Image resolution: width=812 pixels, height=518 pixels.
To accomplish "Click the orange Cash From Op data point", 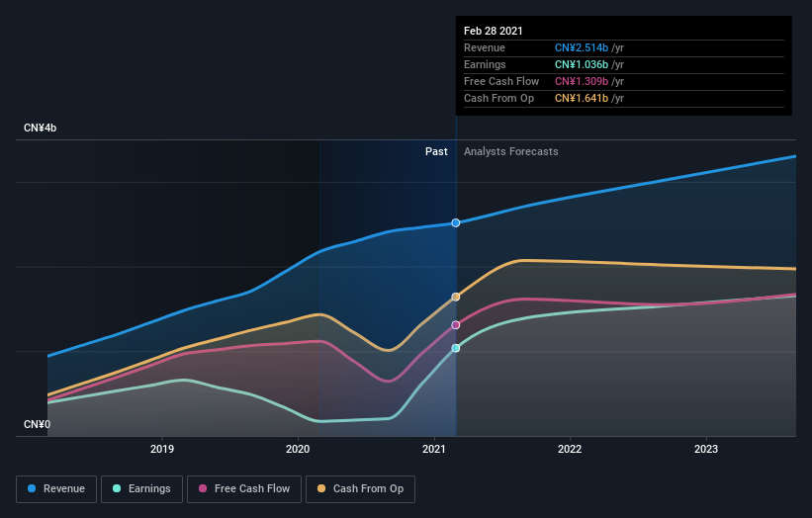I will (x=456, y=297).
